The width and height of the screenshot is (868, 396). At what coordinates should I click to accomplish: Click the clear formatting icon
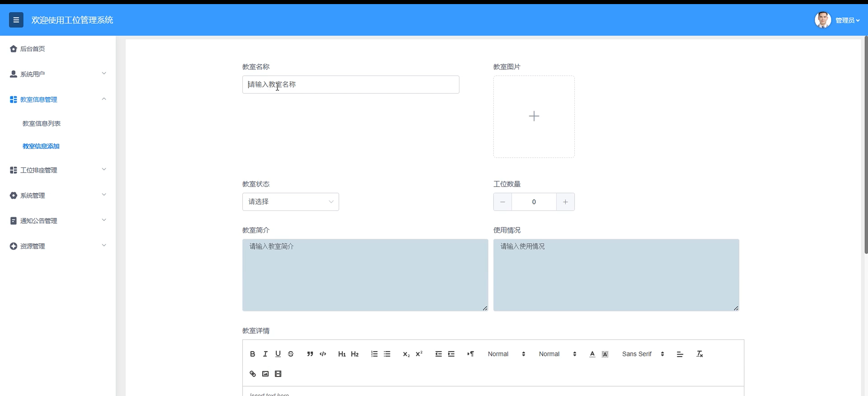click(x=699, y=354)
